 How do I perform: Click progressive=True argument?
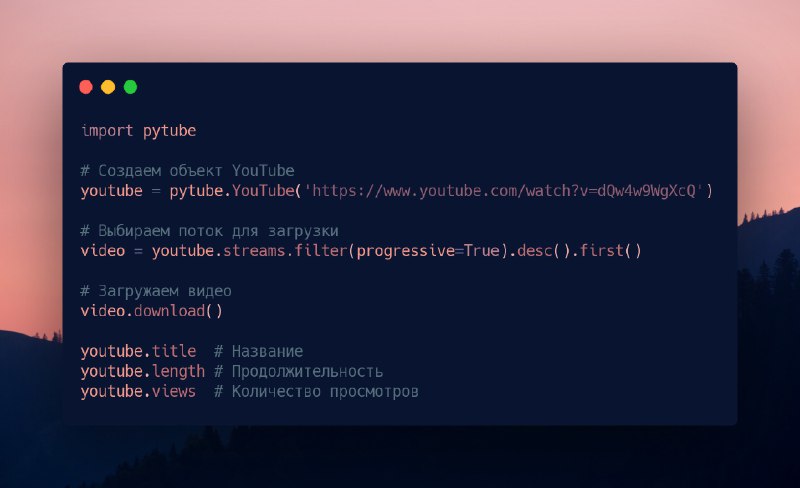coord(428,251)
